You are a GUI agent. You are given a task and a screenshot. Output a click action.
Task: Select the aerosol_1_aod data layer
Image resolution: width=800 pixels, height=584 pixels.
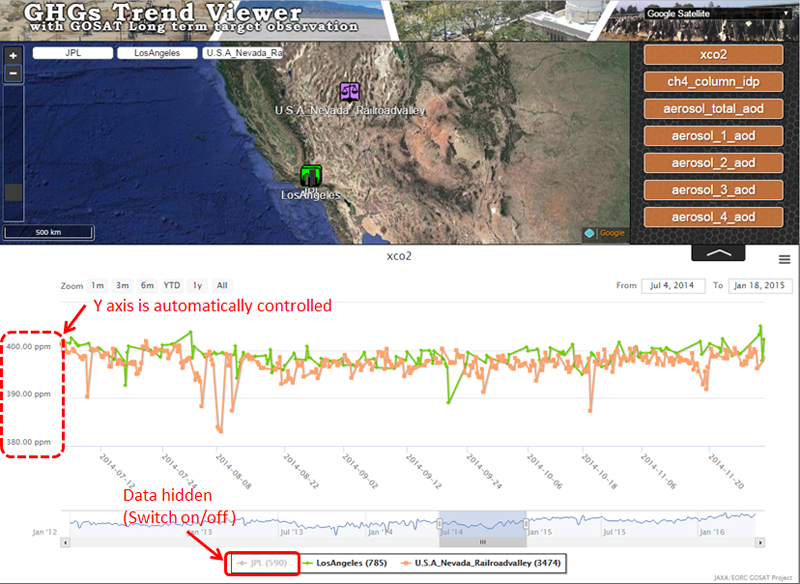tap(713, 136)
